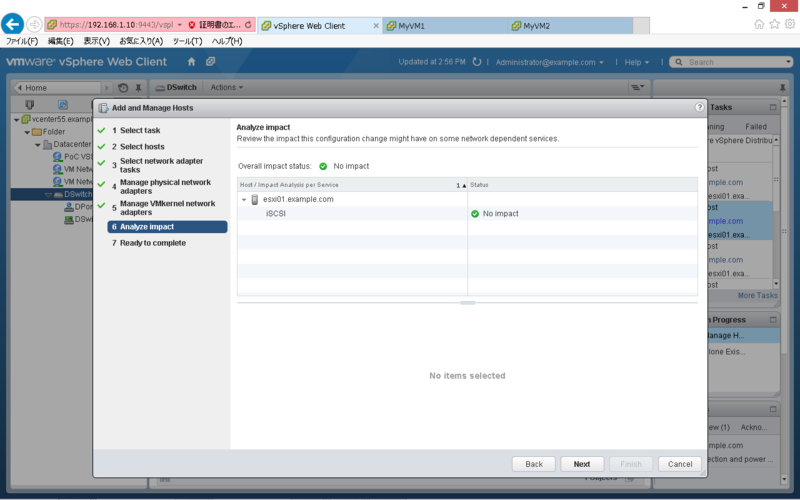Click the Next button
The image size is (800, 500).
pos(582,464)
